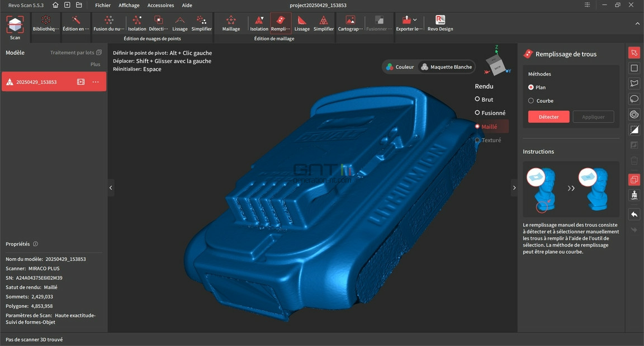The width and height of the screenshot is (644, 346).
Task: Choose mesh Isolation tool
Action: pyautogui.click(x=259, y=23)
